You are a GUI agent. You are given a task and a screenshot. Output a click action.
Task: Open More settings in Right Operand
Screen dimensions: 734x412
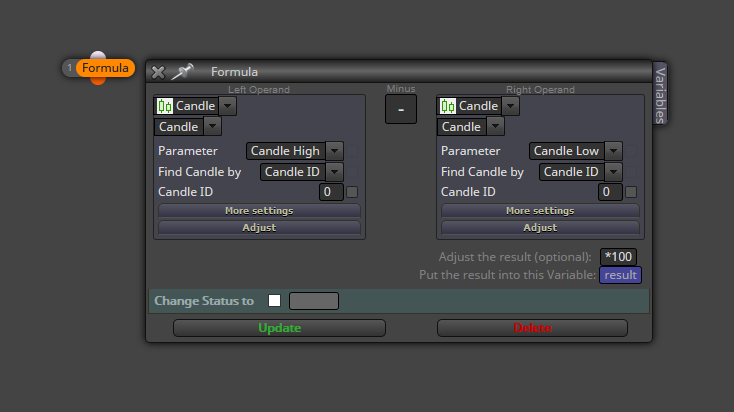pos(540,211)
